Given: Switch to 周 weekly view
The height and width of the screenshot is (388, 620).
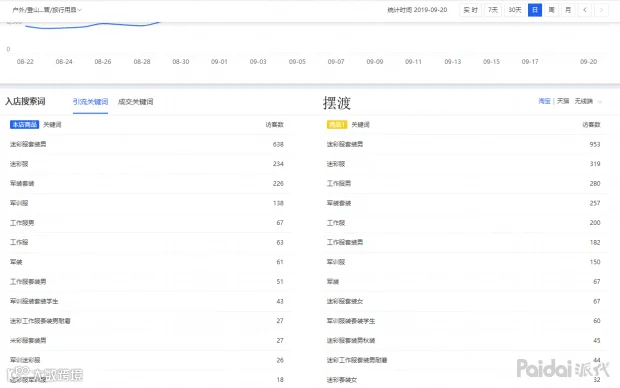Looking at the screenshot, I should coord(552,10).
